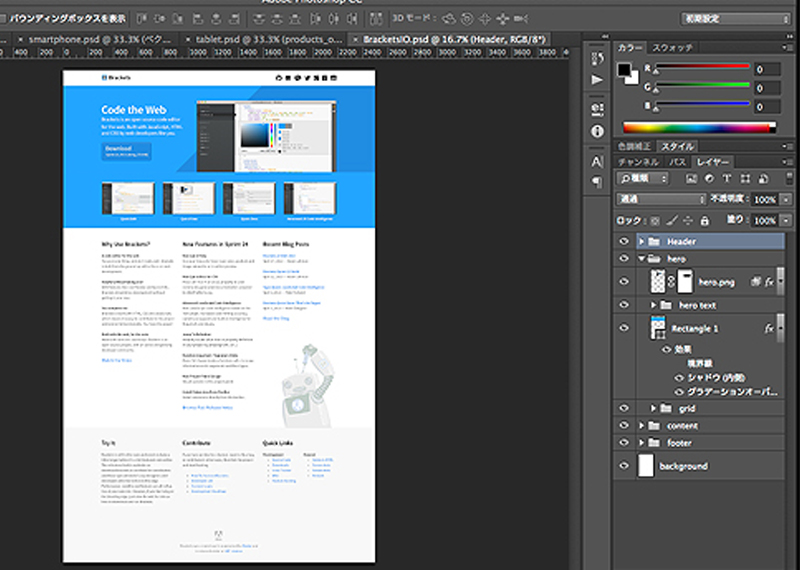The height and width of the screenshot is (570, 800).
Task: Click the fx icon on Rectangle 1 layer
Action: (769, 329)
